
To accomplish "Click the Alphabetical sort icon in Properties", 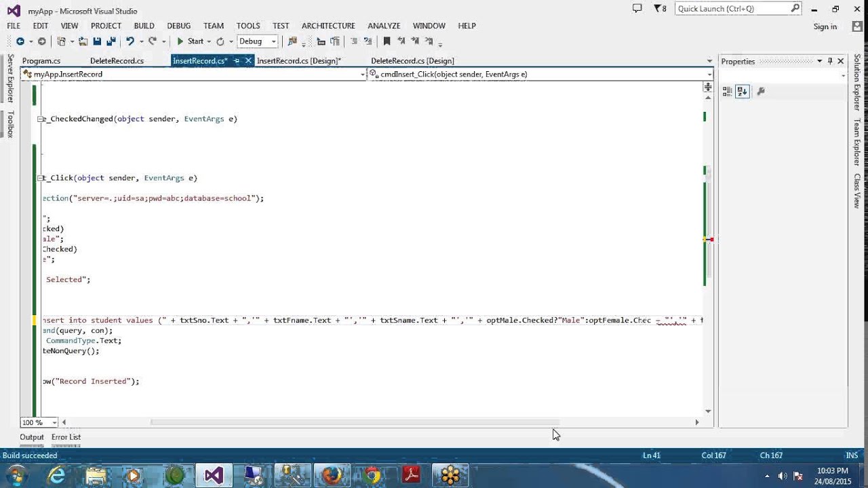I will (742, 91).
